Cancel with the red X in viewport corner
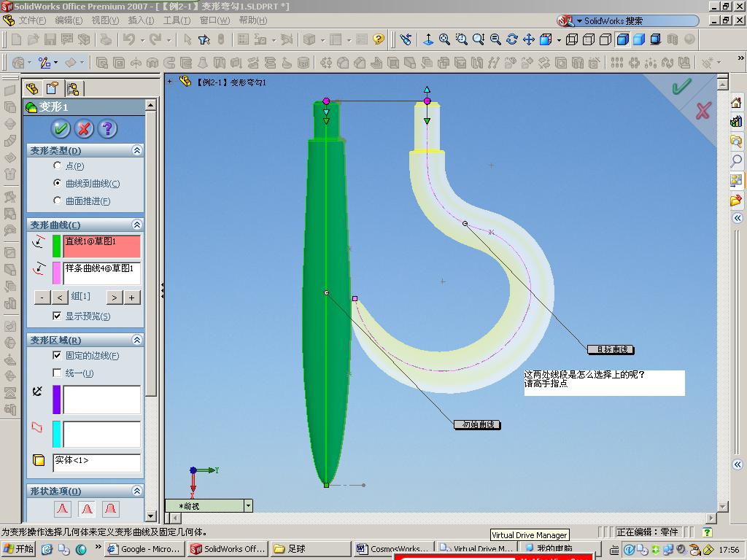Image resolution: width=747 pixels, height=560 pixels. (703, 111)
